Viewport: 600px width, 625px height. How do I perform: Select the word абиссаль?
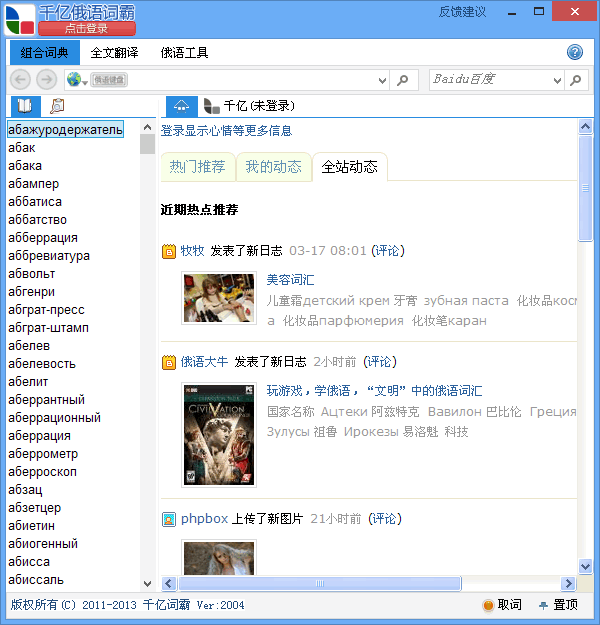pyautogui.click(x=36, y=580)
